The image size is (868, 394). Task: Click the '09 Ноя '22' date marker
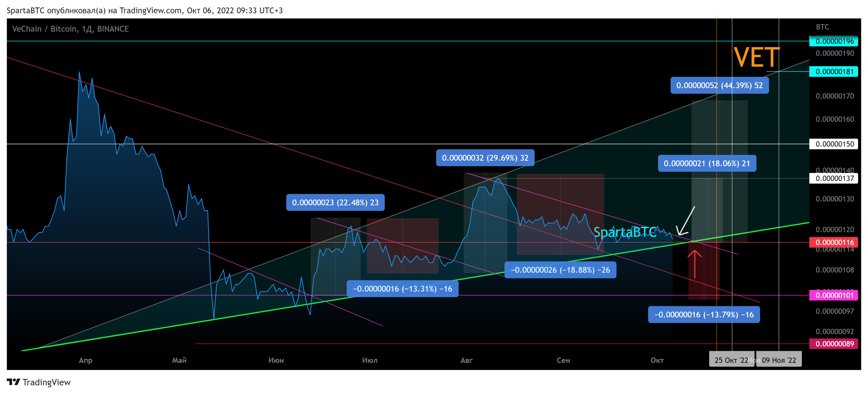point(779,360)
